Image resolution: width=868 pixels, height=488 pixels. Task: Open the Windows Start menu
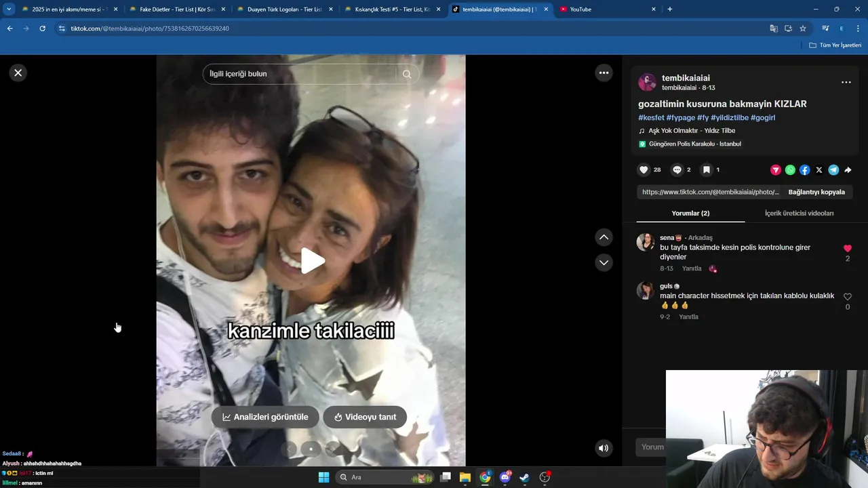pos(323,477)
